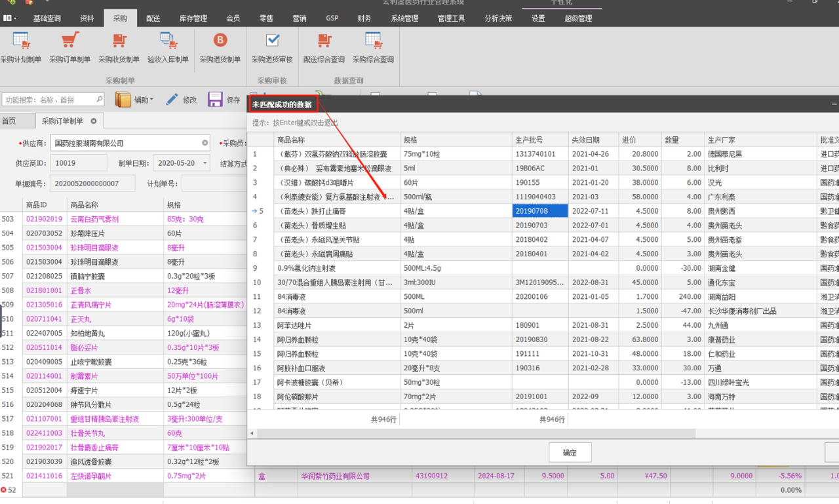
Task: Open 配送综合查询 in the ribbon
Action: (324, 48)
